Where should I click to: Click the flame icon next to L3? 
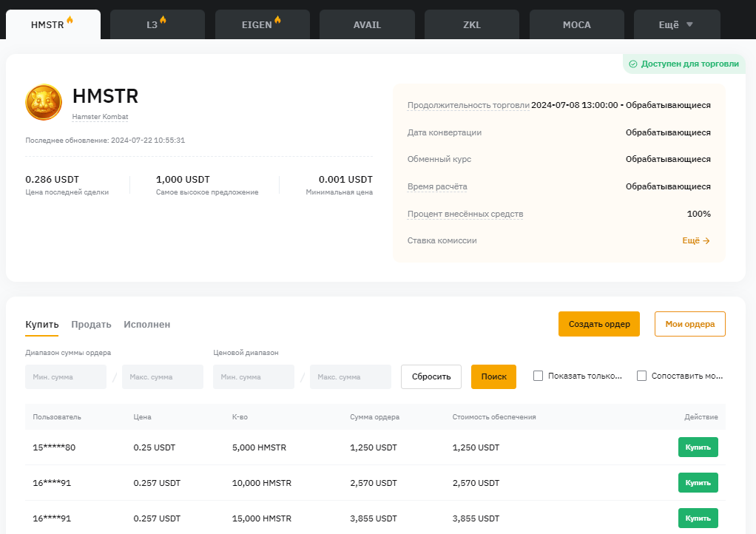click(163, 20)
